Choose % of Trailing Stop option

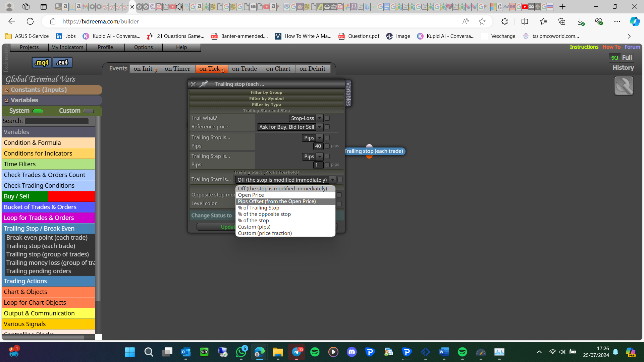[x=285, y=208]
